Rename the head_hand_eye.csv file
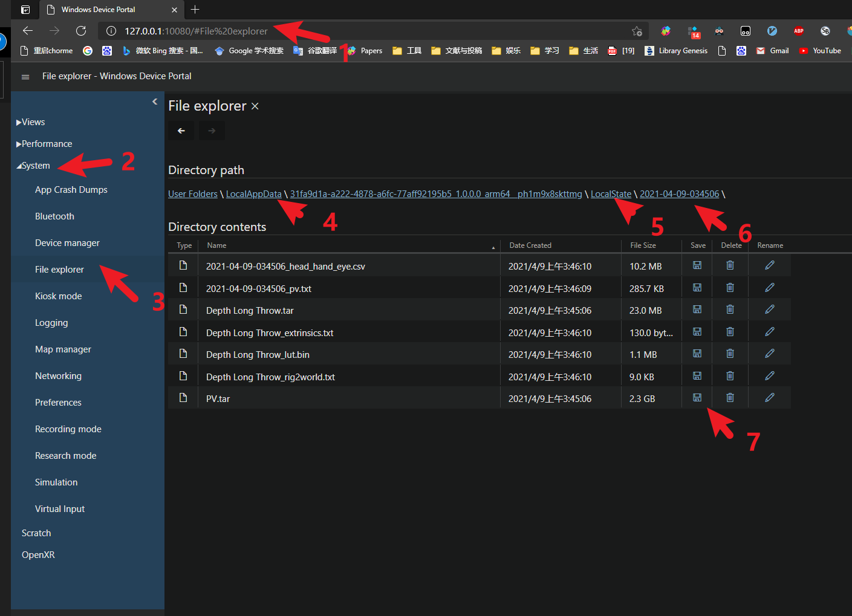This screenshot has height=616, width=852. [x=769, y=265]
